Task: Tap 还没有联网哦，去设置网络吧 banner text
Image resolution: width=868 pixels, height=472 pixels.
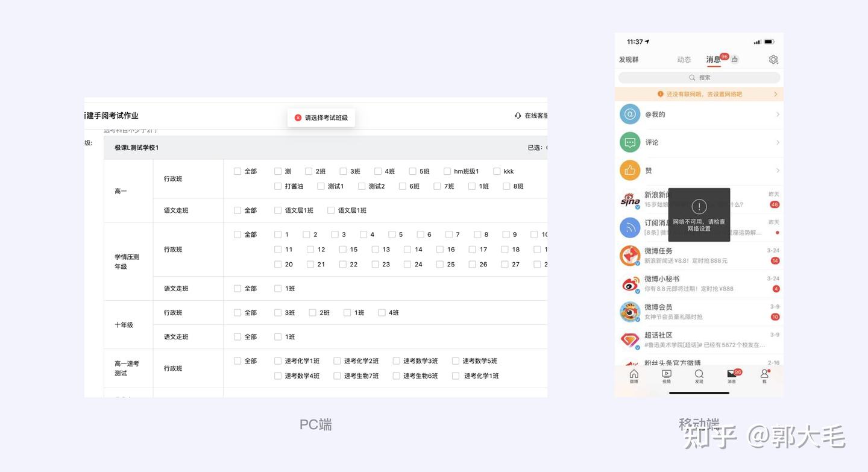Action: [x=704, y=94]
